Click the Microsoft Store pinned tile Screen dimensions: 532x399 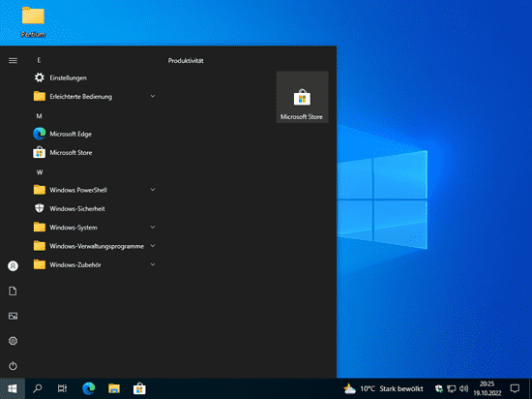(302, 97)
